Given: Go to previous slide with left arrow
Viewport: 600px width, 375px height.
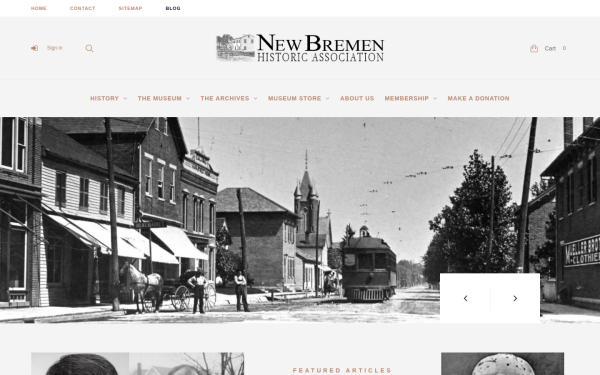Looking at the screenshot, I should (465, 298).
